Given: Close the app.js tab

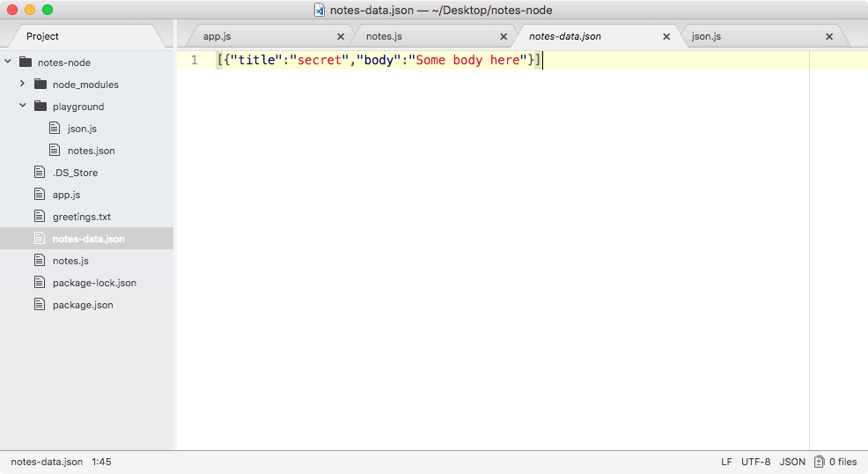Looking at the screenshot, I should click(x=341, y=36).
